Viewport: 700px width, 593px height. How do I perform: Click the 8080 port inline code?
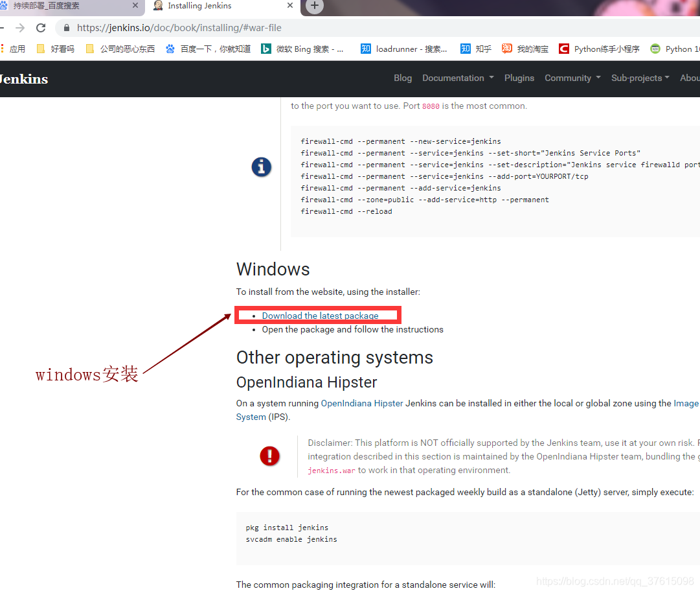coord(431,106)
